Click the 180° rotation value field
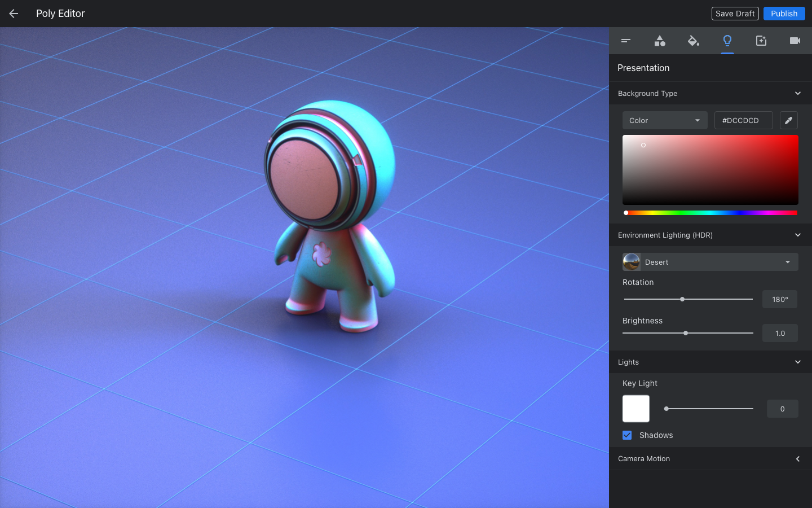 [780, 299]
